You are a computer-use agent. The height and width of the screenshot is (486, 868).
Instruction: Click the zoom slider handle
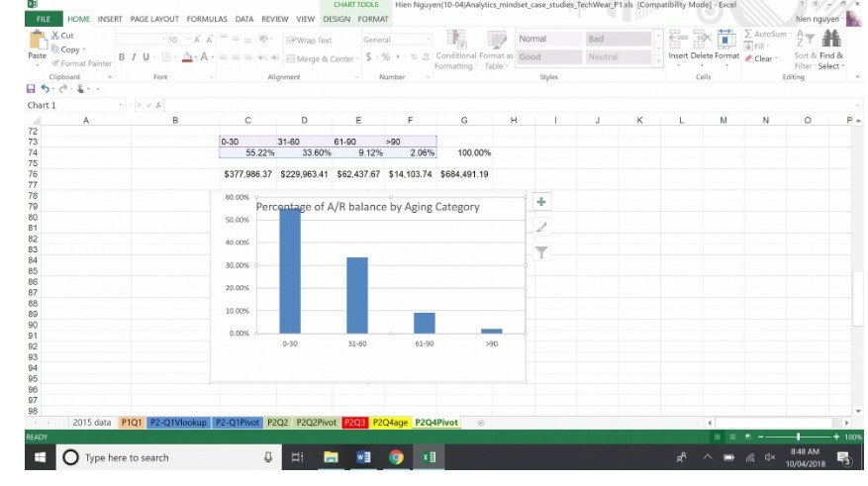798,437
